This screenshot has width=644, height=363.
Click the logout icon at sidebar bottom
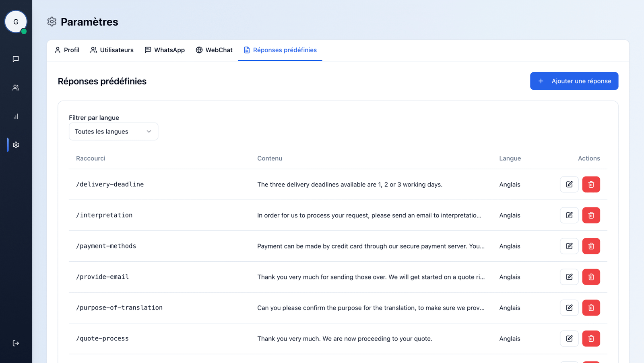16,343
